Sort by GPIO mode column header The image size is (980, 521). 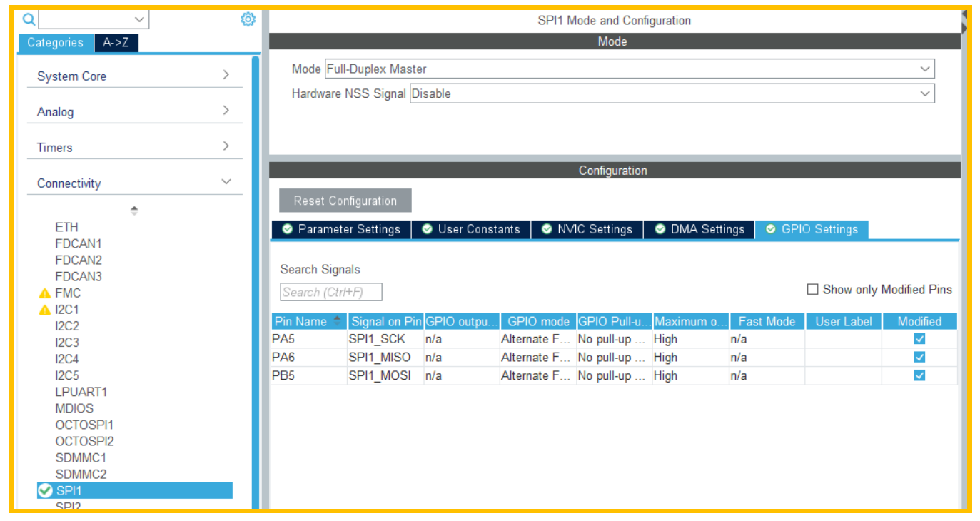point(538,321)
